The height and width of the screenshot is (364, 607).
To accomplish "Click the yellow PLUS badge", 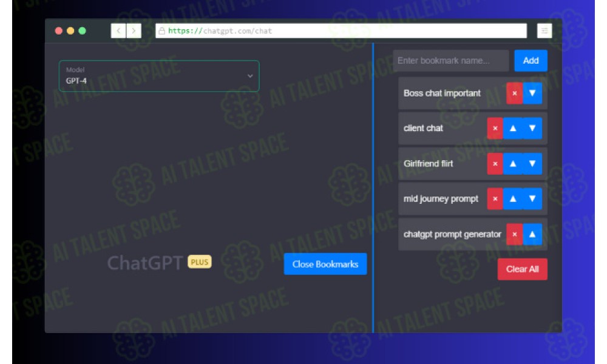I will 200,262.
